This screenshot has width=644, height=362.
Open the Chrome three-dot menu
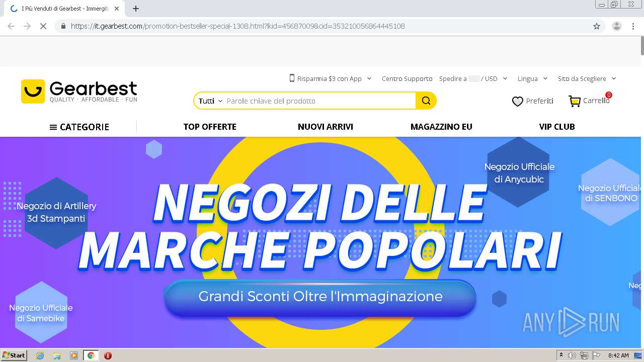tap(633, 26)
